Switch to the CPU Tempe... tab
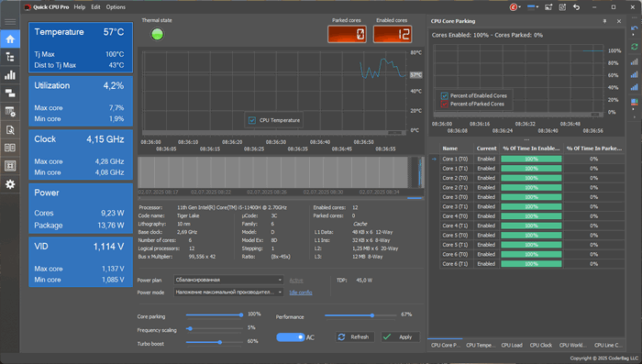 [x=481, y=345]
